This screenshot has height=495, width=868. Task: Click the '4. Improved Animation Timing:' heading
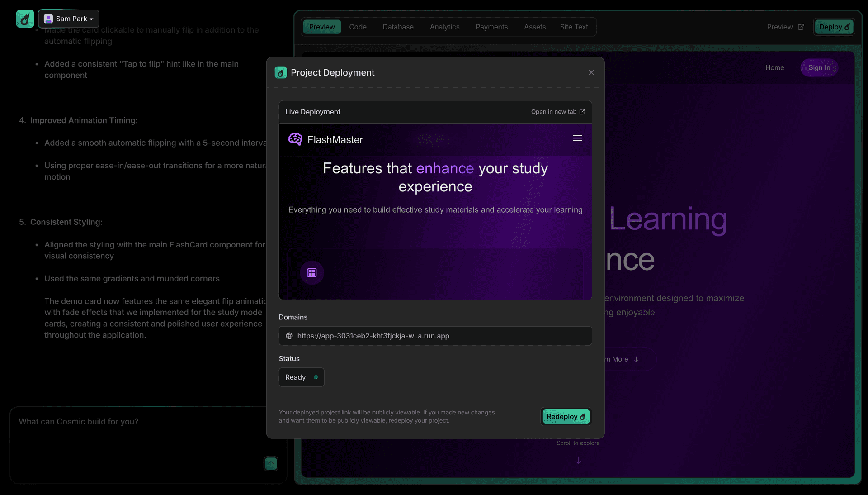click(x=78, y=120)
